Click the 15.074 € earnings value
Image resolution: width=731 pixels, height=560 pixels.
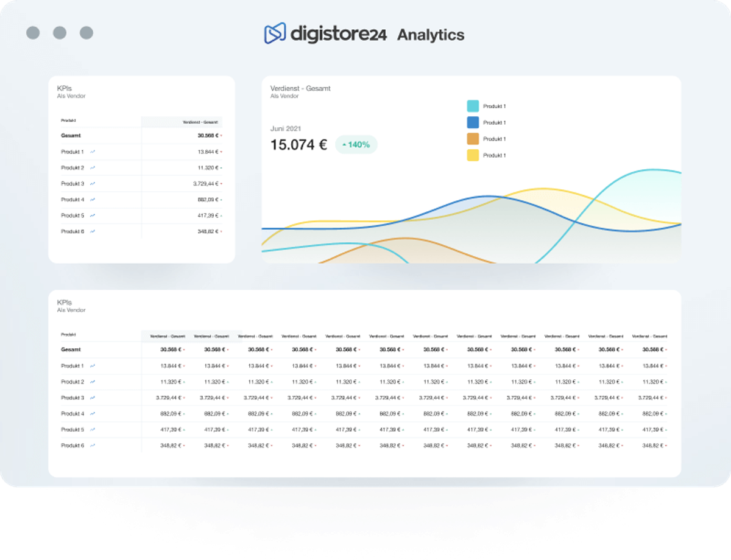pyautogui.click(x=298, y=145)
